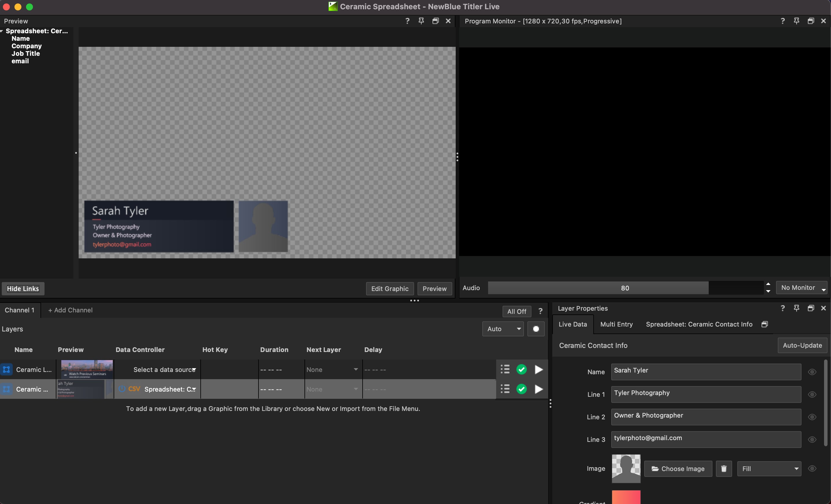This screenshot has height=504, width=831.
Task: Click the Layer Properties vertical scrollbar
Action: coord(825,403)
